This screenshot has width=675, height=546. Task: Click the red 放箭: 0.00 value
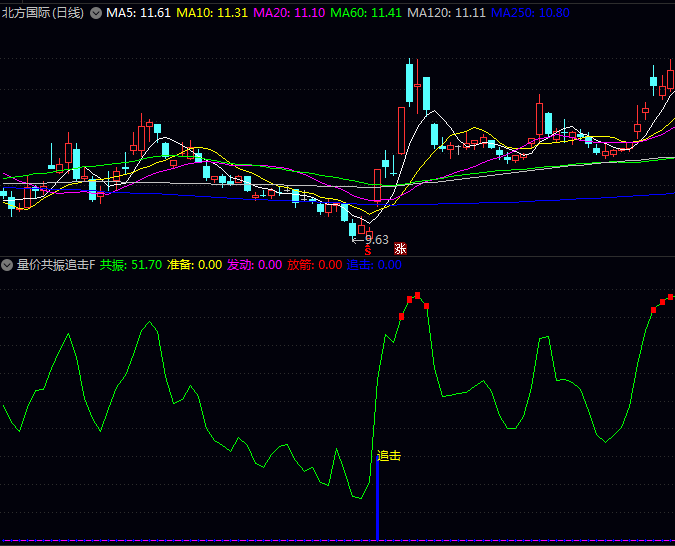[314, 265]
